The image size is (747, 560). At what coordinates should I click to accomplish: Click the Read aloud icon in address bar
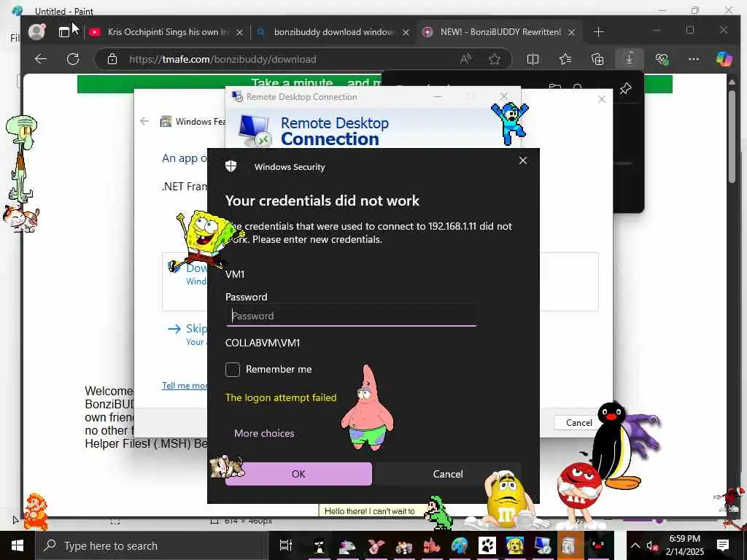pyautogui.click(x=465, y=59)
